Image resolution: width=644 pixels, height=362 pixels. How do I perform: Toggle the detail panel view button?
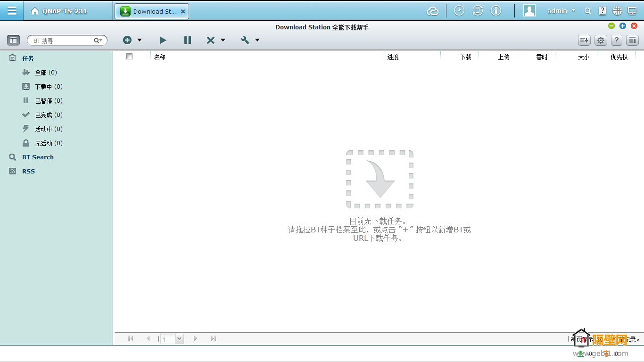pyautogui.click(x=633, y=41)
